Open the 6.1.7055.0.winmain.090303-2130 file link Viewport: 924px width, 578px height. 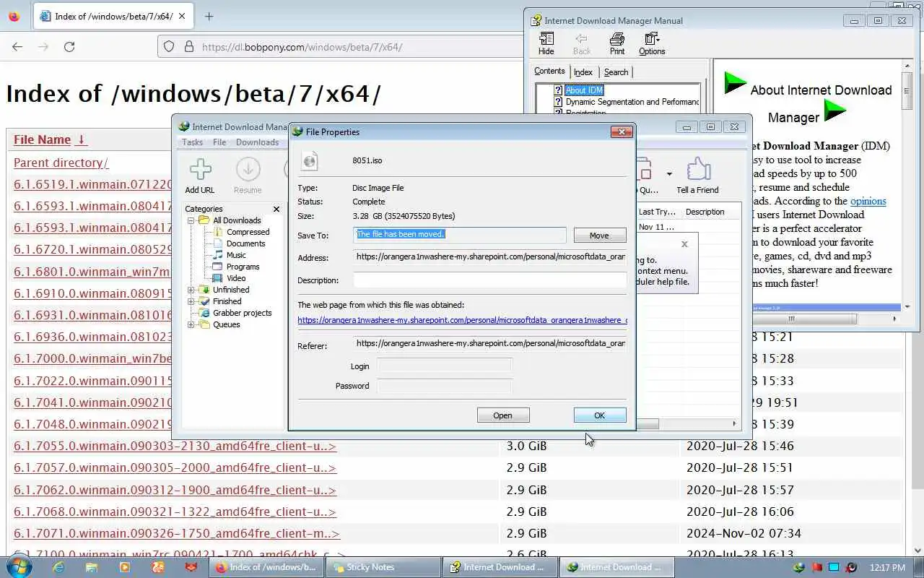coord(175,446)
